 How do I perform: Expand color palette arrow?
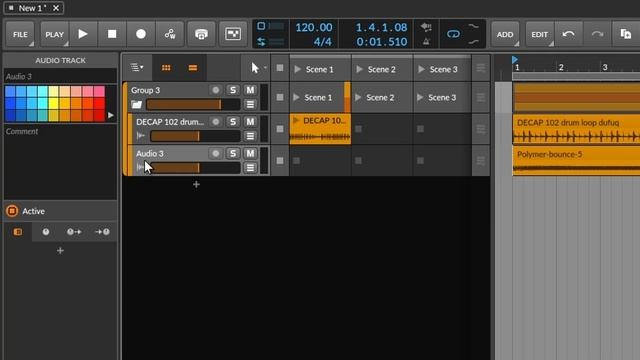(x=111, y=116)
